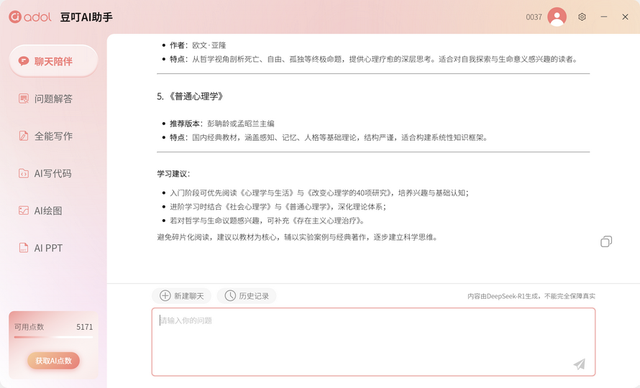Click the points value 5171
The width and height of the screenshot is (640, 388).
pyautogui.click(x=84, y=327)
